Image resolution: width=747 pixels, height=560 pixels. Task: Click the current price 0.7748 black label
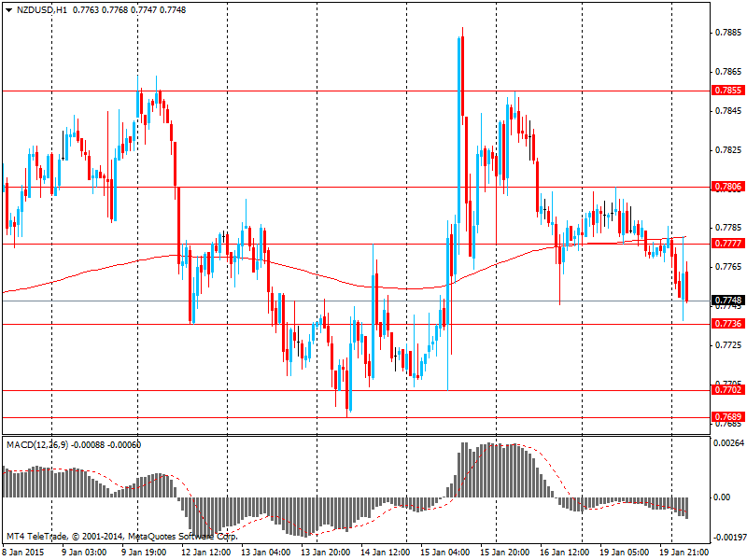point(727,300)
